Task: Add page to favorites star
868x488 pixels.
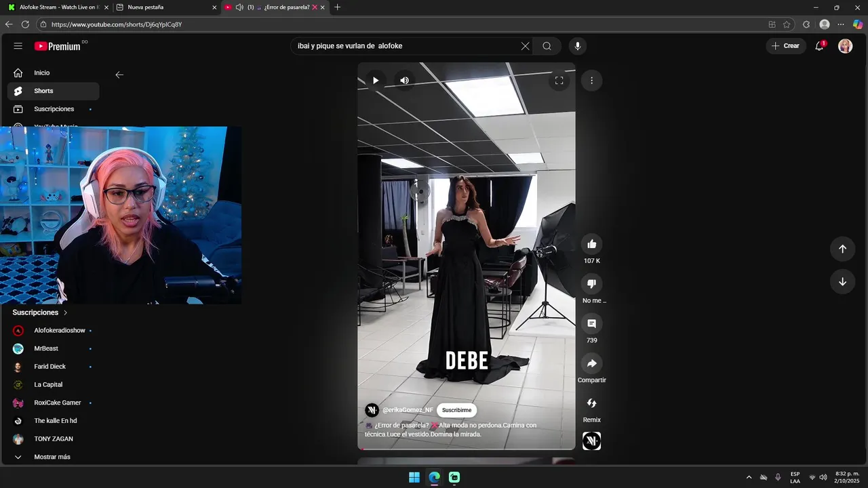Action: click(787, 24)
